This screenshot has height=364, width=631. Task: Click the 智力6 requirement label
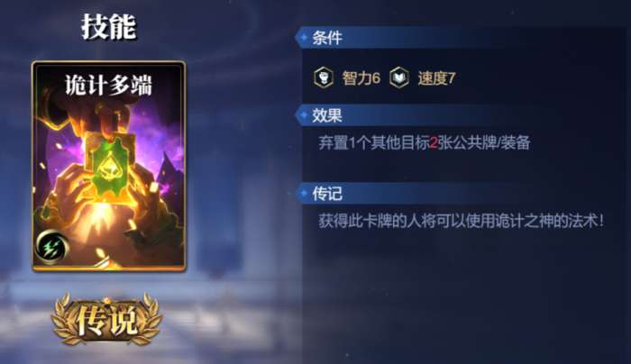tap(361, 78)
